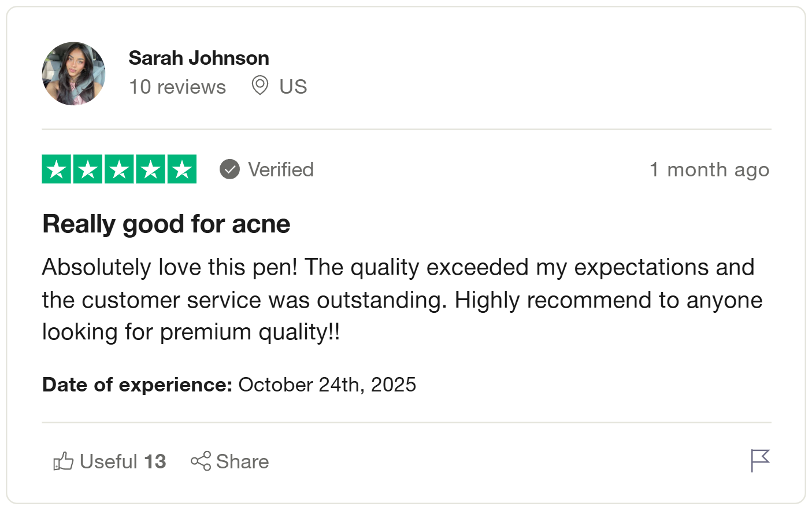Click the Verified label text
This screenshot has height=510, width=812.
tap(281, 169)
